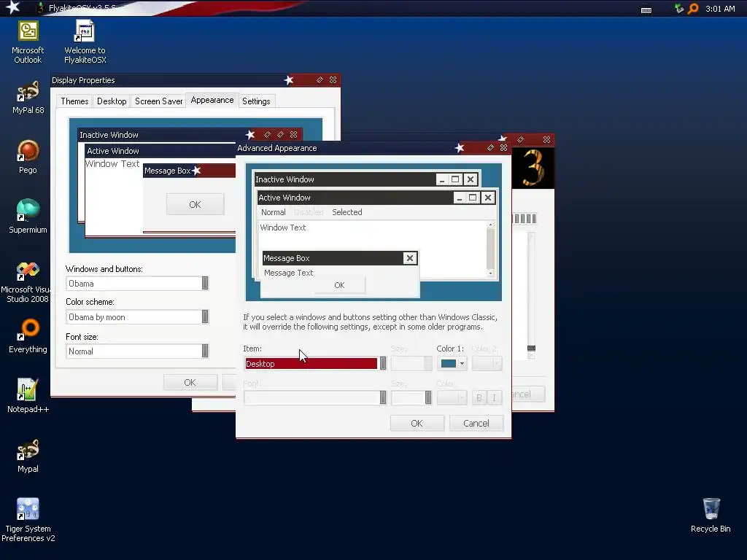Click the disabled font Color swatch
Image resolution: width=747 pixels, height=560 pixels.
452,397
